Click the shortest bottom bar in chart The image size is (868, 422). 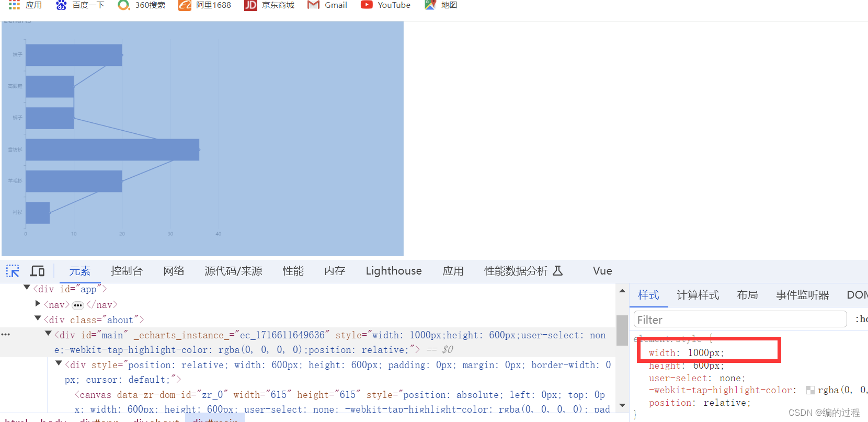[38, 213]
